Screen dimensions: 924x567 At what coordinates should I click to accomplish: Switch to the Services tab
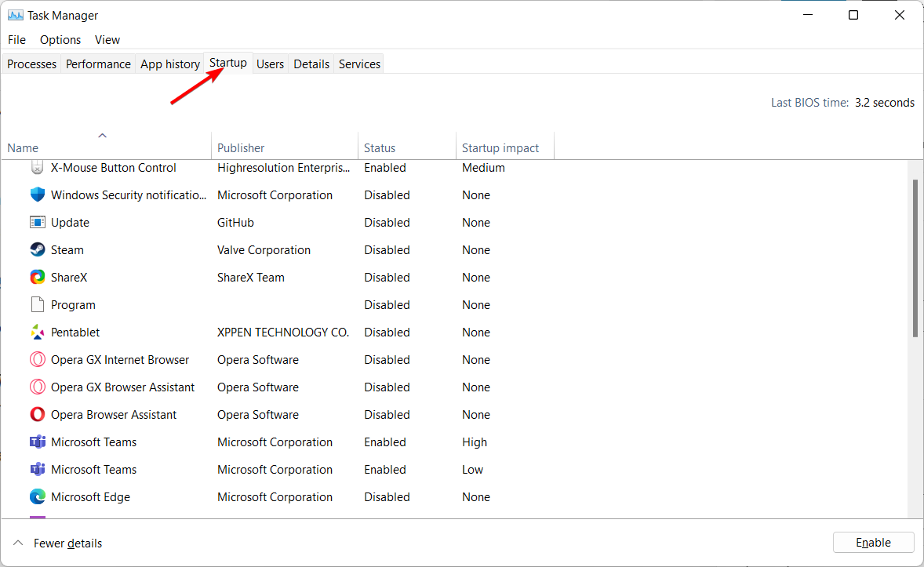coord(359,64)
